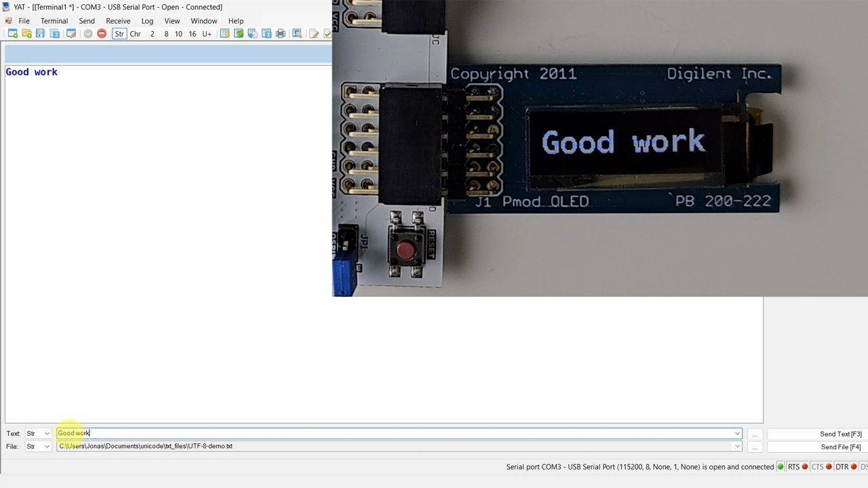The width and height of the screenshot is (868, 488).
Task: Save the terminal using the floppy disk icon
Action: pyautogui.click(x=40, y=34)
